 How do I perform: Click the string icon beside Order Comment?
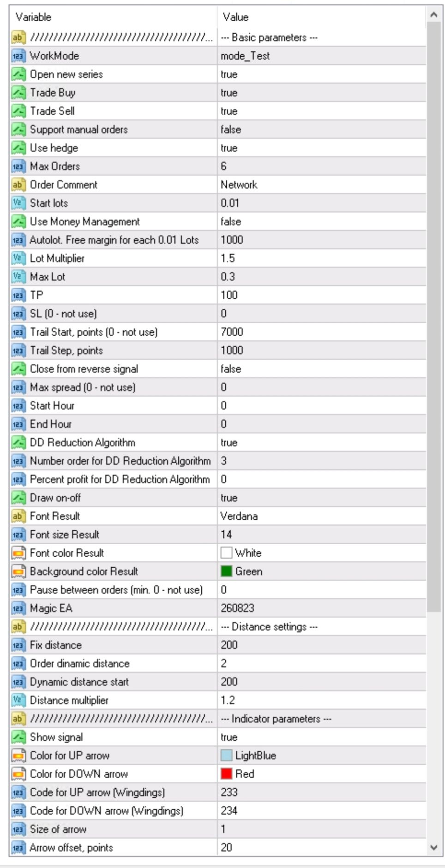point(18,185)
